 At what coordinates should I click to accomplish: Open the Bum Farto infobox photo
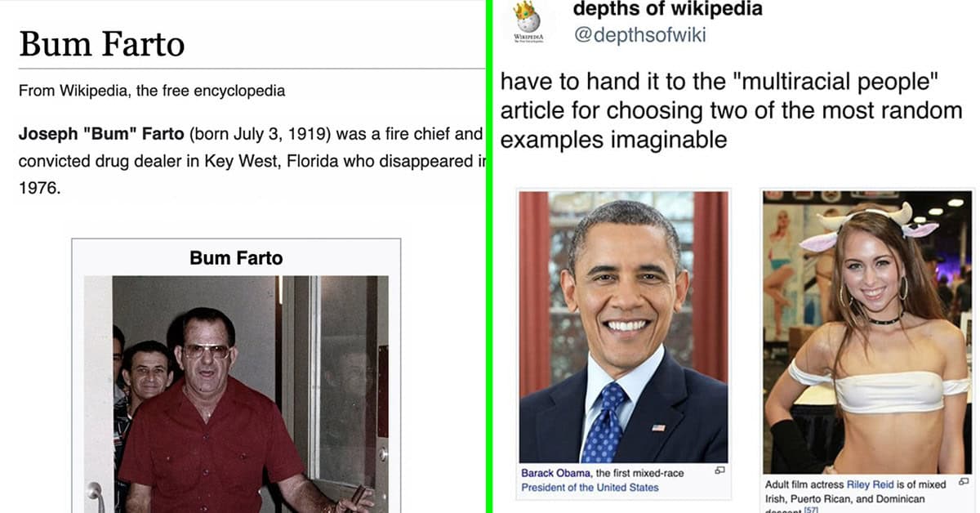(x=236, y=395)
